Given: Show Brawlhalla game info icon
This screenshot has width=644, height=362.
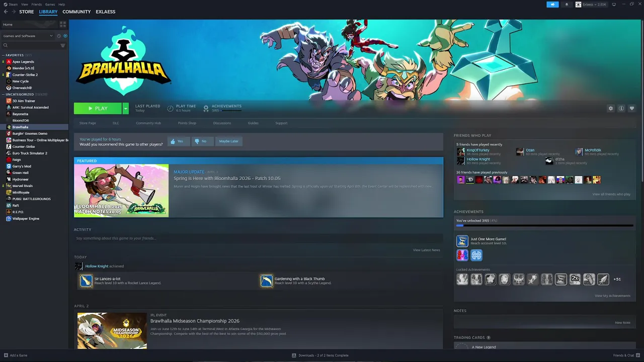Looking at the screenshot, I should (621, 108).
